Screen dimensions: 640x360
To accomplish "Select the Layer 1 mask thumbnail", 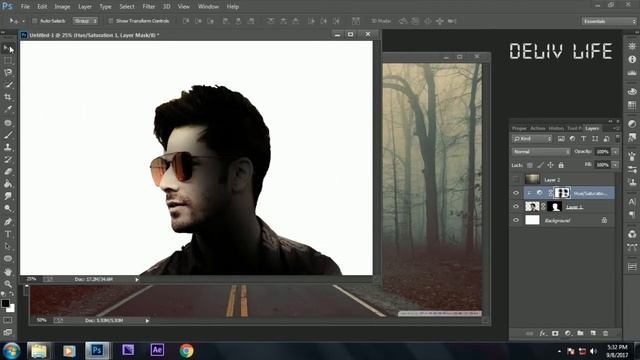I will pos(554,207).
